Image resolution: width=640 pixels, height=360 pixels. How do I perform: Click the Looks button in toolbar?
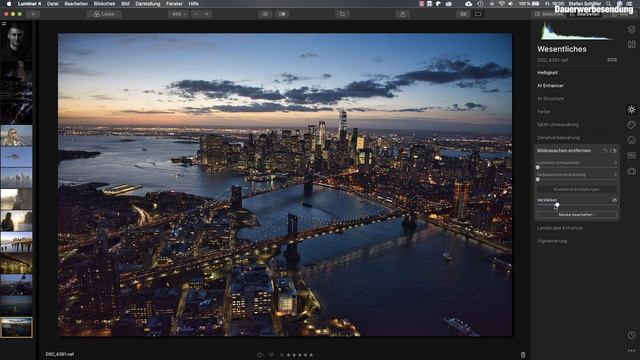tap(104, 14)
